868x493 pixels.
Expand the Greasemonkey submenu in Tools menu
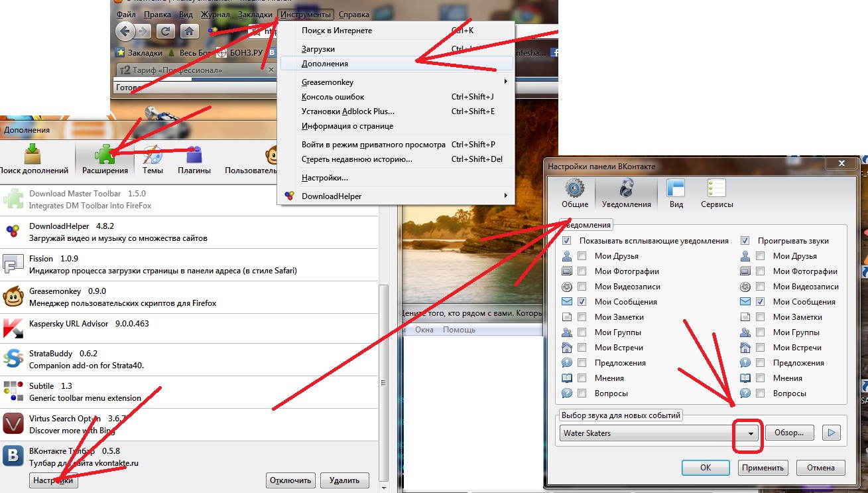tap(396, 82)
